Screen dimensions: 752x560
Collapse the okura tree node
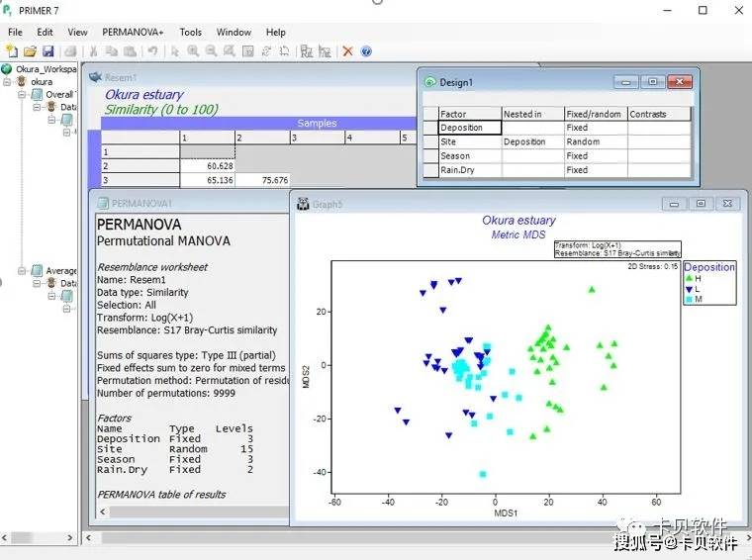coord(7,82)
